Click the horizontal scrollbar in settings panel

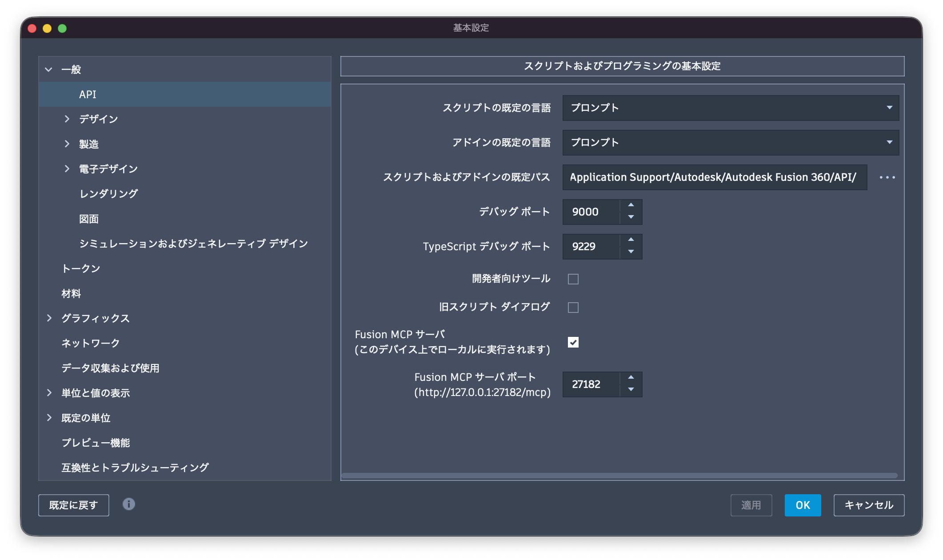pyautogui.click(x=619, y=476)
